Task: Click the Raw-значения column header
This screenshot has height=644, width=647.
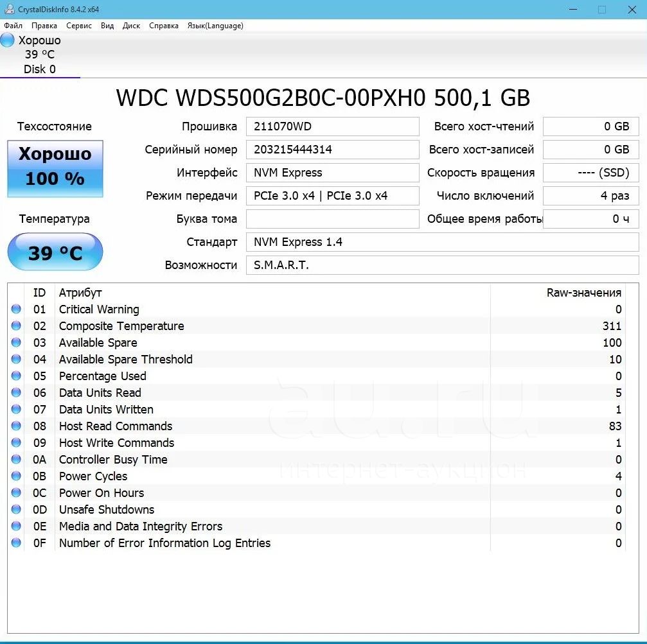Action: point(584,293)
